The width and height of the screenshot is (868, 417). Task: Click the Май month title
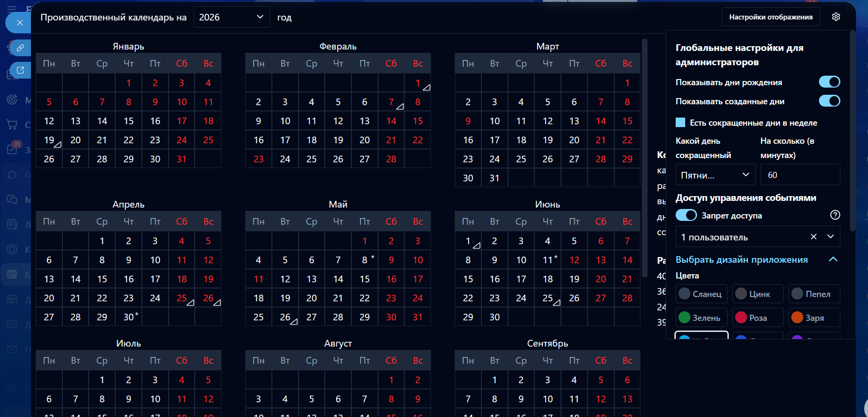tap(338, 204)
